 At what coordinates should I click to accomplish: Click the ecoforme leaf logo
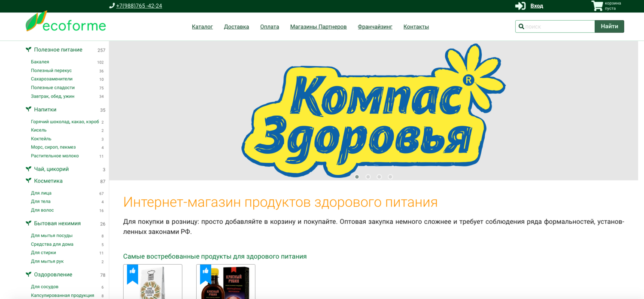66,21
